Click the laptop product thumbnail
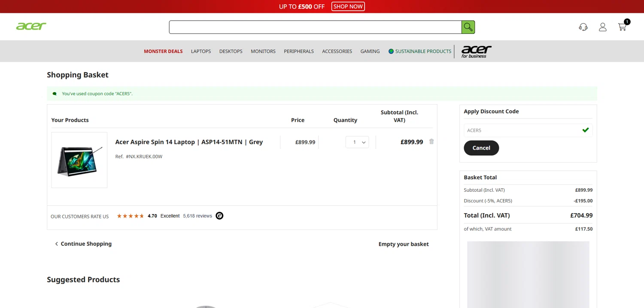Screen dimensions: 644x308 pos(79,160)
